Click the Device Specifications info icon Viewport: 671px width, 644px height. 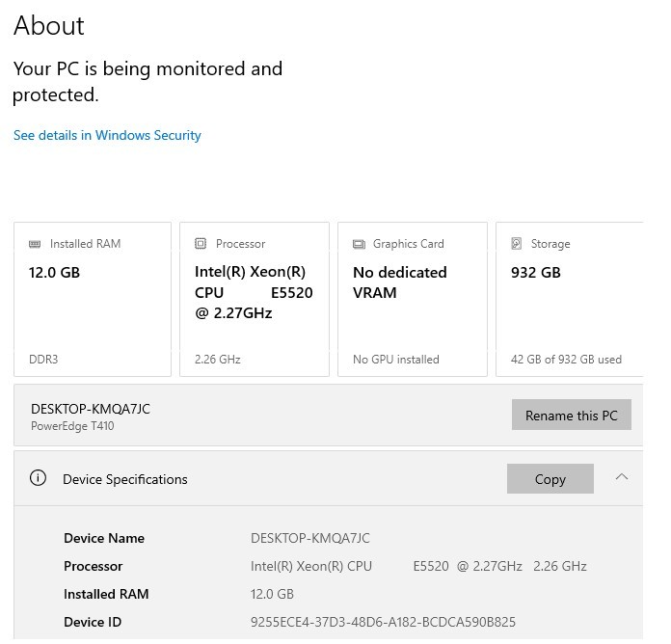(x=39, y=478)
